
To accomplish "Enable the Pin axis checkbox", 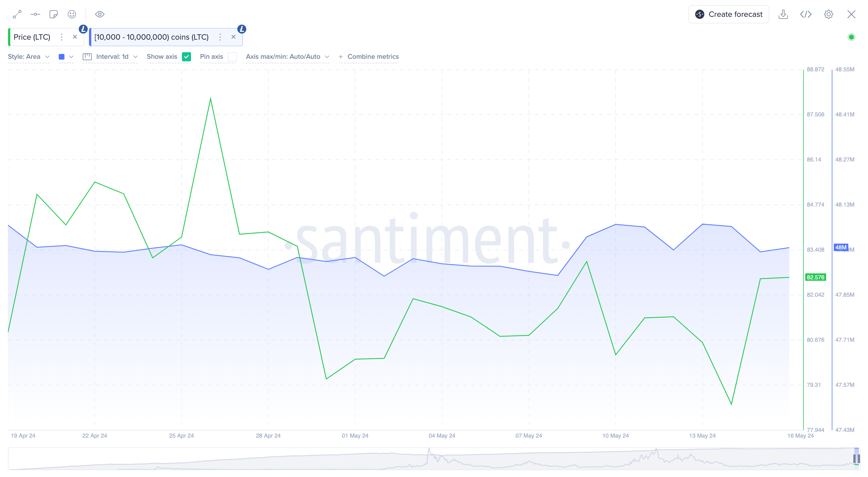I will click(232, 57).
